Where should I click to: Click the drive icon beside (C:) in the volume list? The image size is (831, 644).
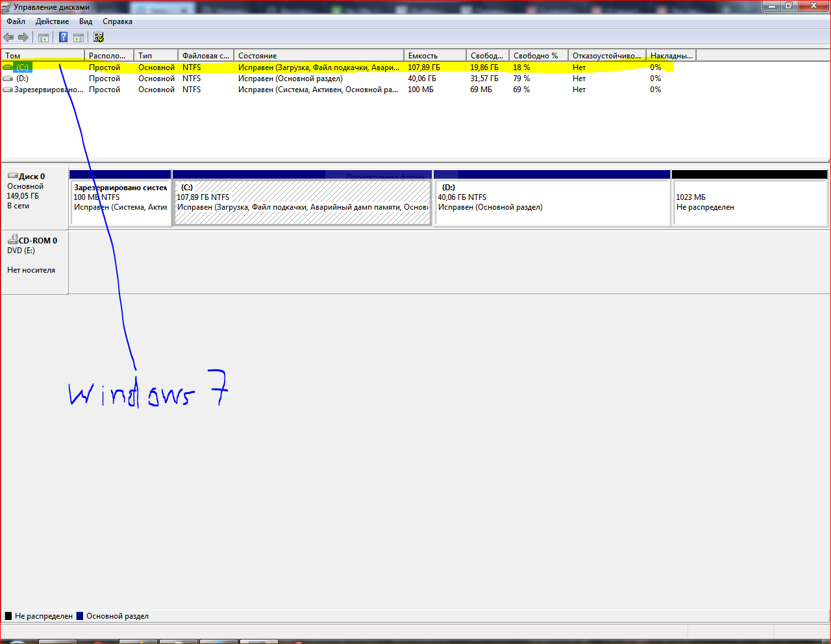(8, 68)
